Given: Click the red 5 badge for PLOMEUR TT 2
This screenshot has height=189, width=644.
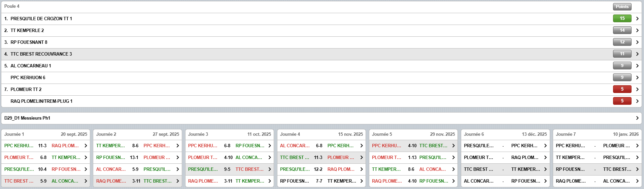Looking at the screenshot, I should (x=622, y=89).
